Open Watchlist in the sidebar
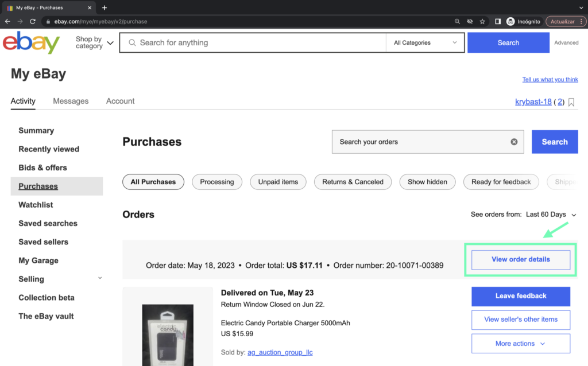 pos(36,205)
